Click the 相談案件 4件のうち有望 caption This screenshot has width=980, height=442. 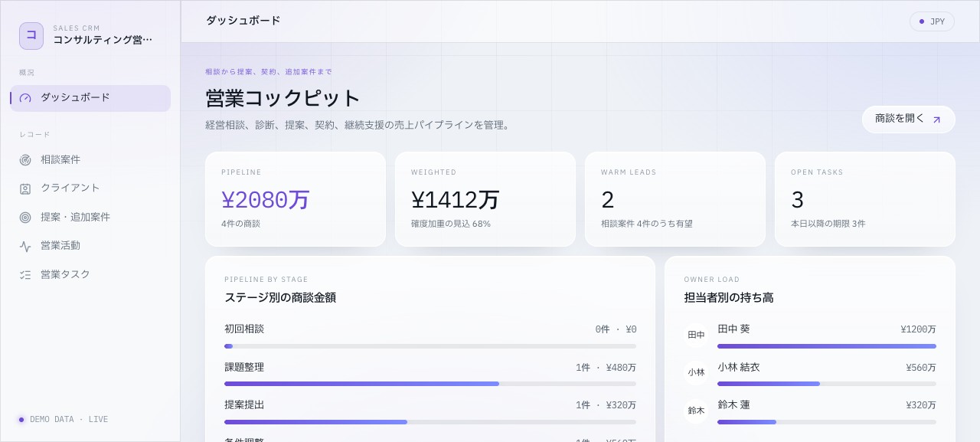pos(647,224)
